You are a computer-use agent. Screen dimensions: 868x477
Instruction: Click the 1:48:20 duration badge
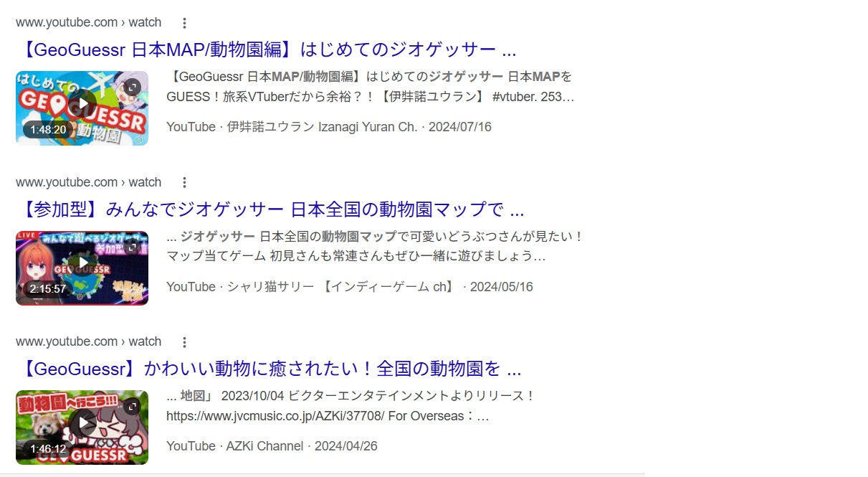tap(48, 130)
